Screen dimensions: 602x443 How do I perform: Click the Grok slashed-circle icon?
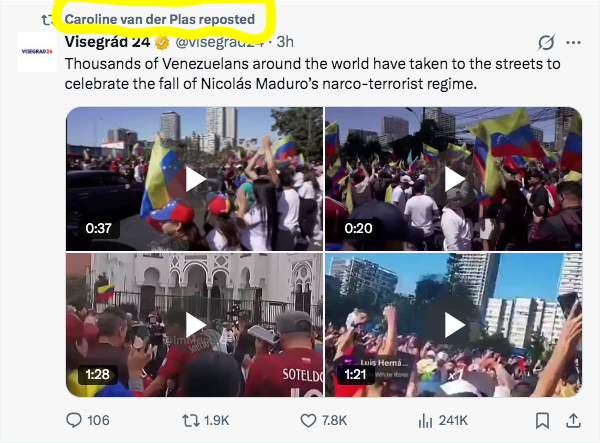(x=546, y=42)
